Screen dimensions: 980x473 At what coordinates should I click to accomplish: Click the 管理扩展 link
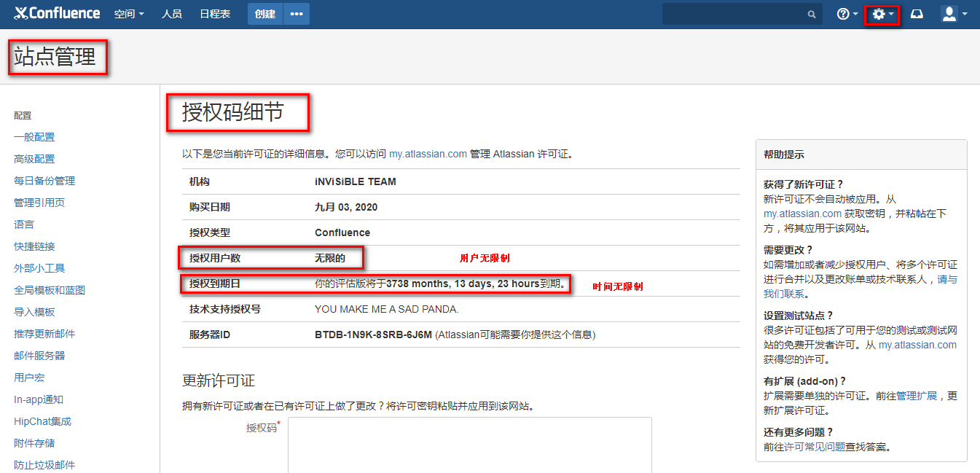click(917, 396)
